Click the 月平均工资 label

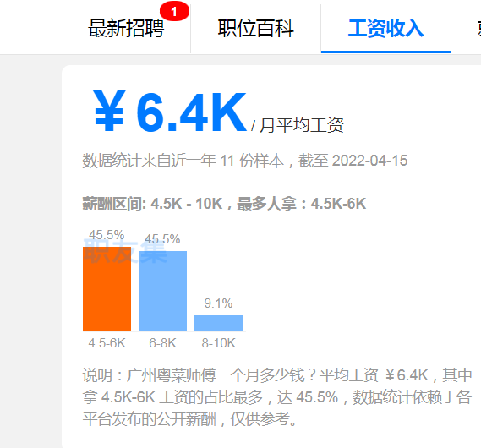tap(301, 125)
